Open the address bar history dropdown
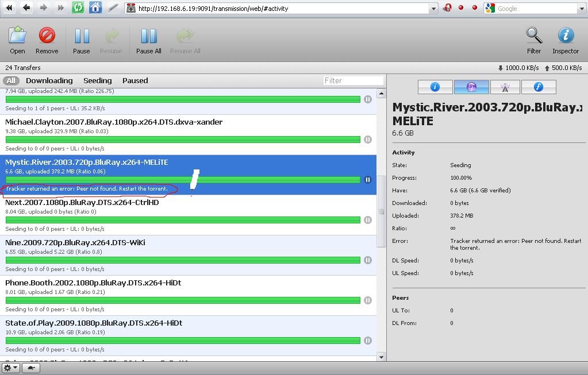This screenshot has width=588, height=375. [x=433, y=8]
